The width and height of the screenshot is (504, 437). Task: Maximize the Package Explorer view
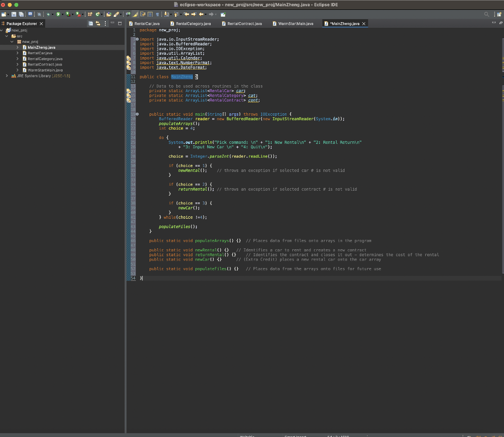coord(120,23)
